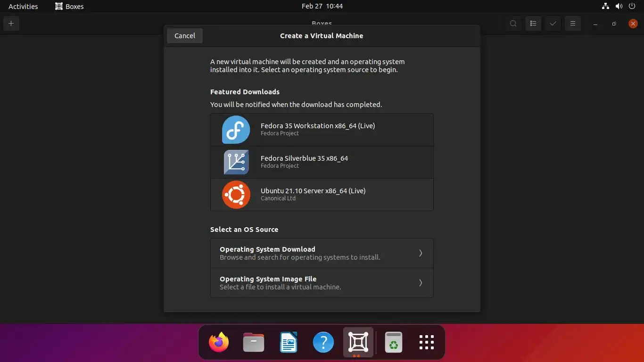
Task: Click the plus icon to add new box
Action: (11, 24)
